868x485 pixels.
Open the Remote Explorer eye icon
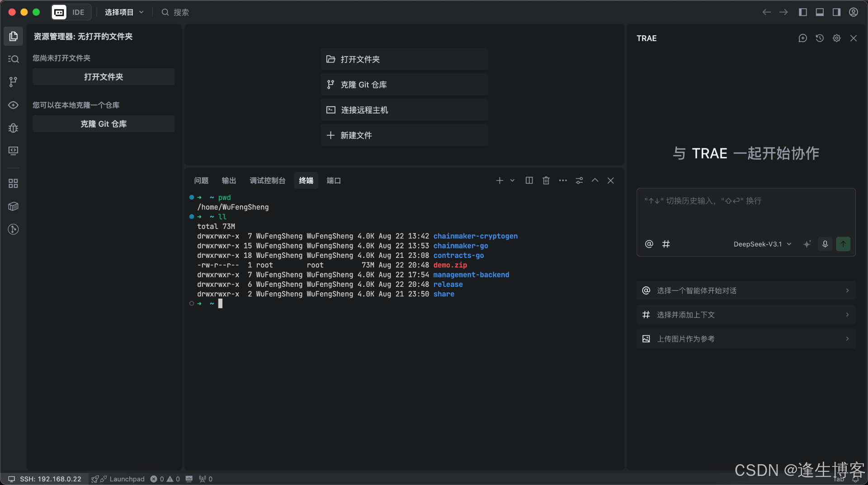[x=13, y=105]
